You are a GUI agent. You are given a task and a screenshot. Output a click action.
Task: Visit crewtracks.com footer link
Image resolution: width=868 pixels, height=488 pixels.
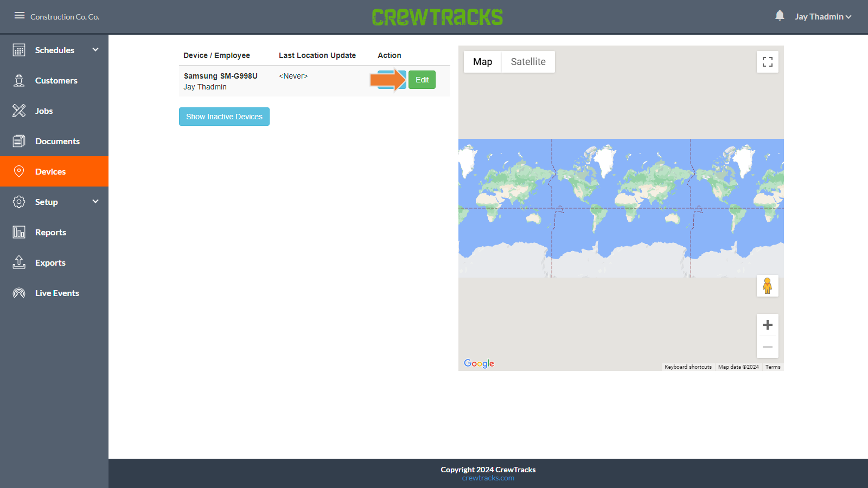click(488, 478)
